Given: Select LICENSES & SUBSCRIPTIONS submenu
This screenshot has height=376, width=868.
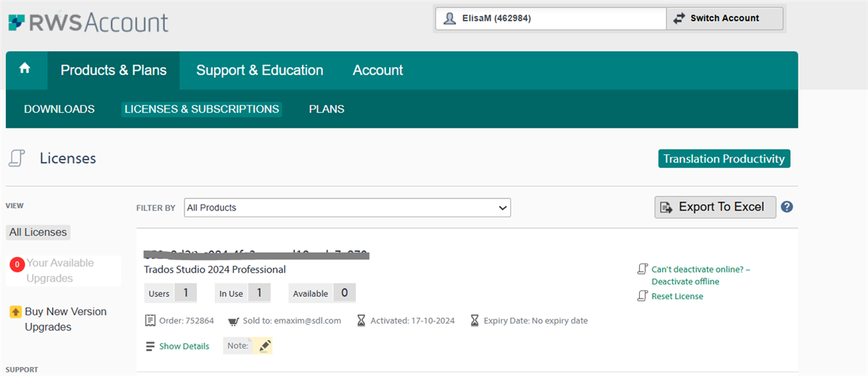Looking at the screenshot, I should (201, 109).
